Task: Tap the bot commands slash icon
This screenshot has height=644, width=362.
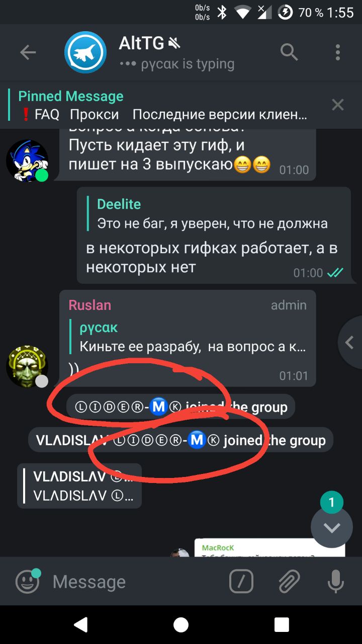Action: tap(241, 582)
